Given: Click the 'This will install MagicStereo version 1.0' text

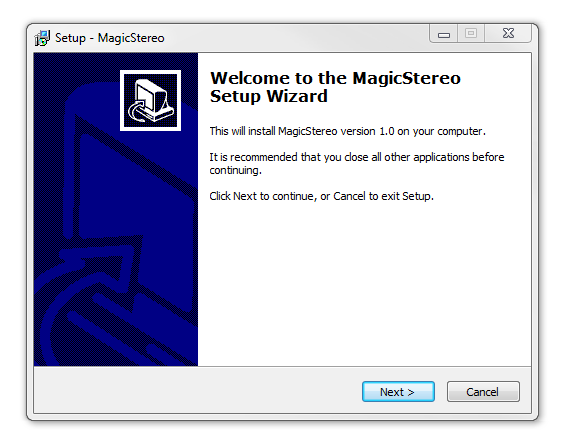Looking at the screenshot, I should [347, 131].
